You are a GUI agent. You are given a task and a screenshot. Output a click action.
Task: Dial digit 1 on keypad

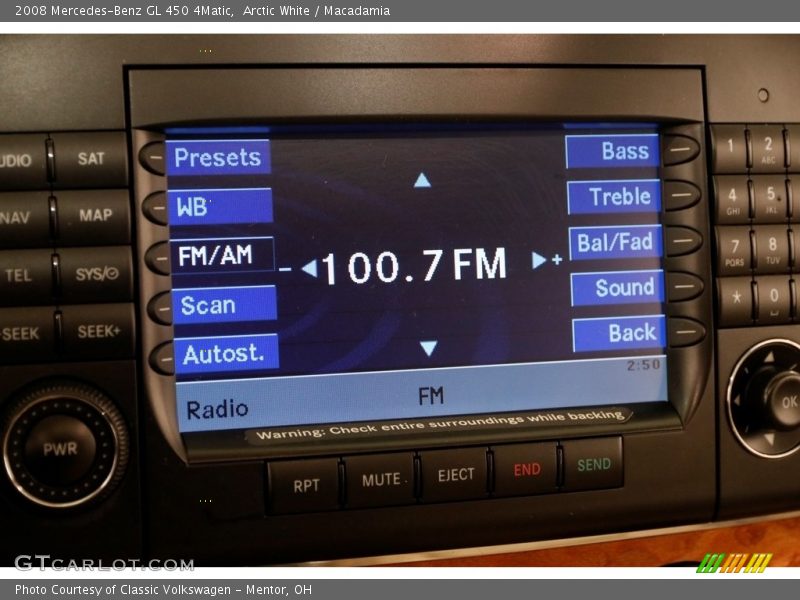click(730, 146)
